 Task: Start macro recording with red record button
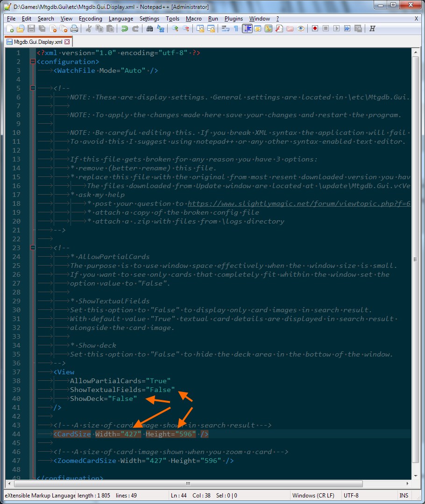tap(315, 28)
